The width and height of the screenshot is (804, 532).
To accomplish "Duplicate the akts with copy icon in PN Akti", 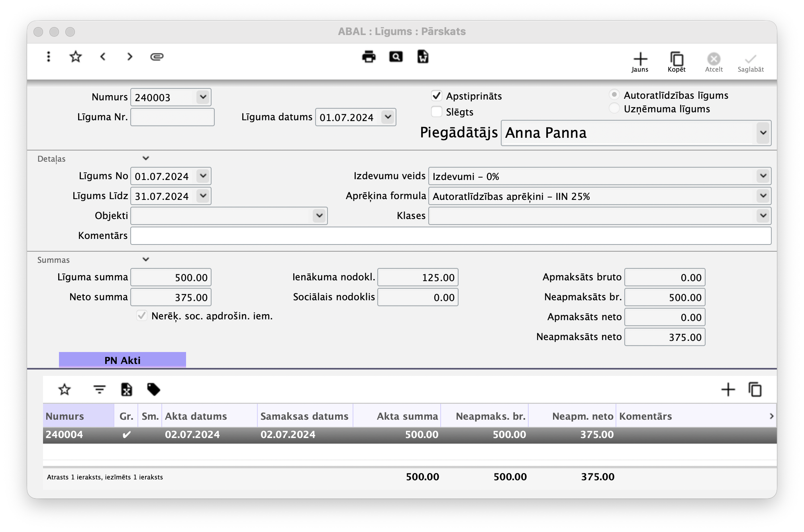I will pyautogui.click(x=755, y=389).
